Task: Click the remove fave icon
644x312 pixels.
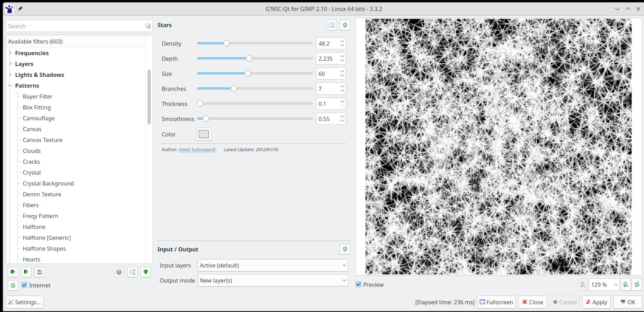Action: tap(26, 272)
